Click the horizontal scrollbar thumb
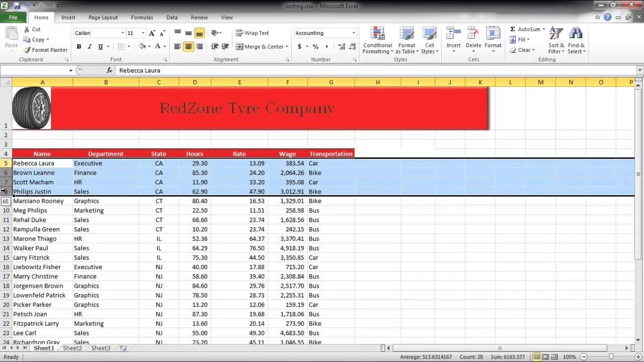The width and height of the screenshot is (644, 362). coord(500,348)
